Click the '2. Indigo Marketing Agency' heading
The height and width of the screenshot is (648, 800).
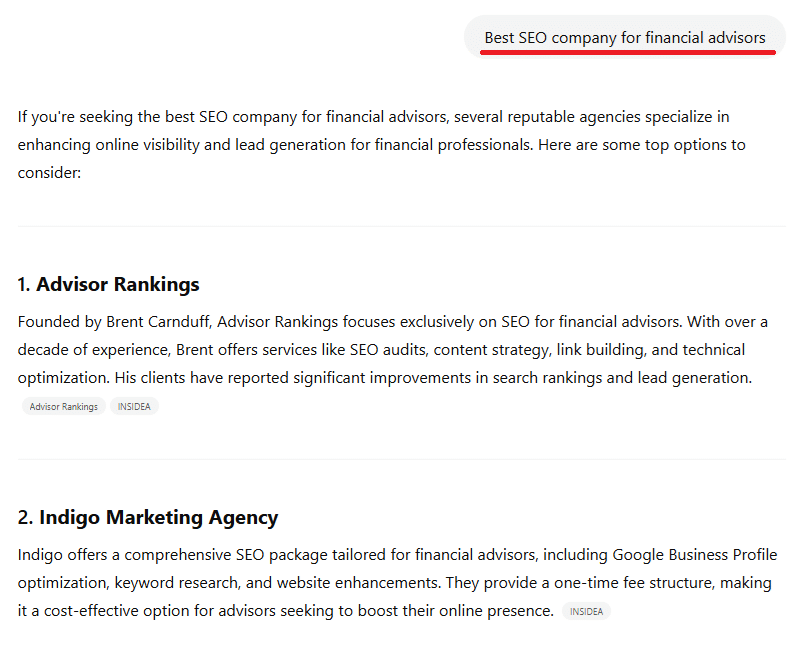(148, 517)
